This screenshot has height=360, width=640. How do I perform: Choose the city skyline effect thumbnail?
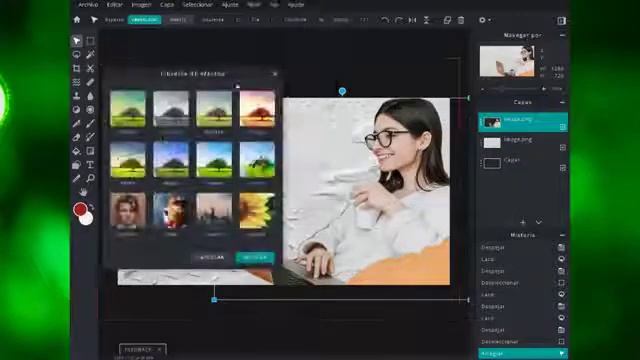point(214,211)
